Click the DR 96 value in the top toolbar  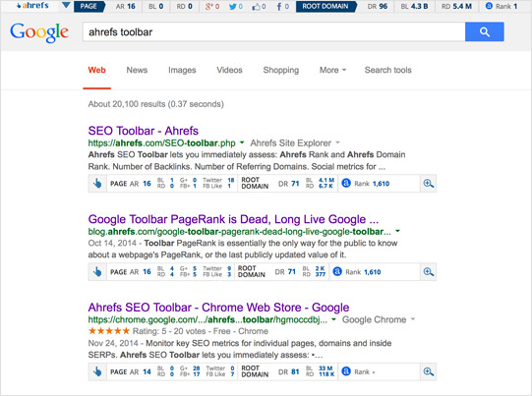point(378,6)
